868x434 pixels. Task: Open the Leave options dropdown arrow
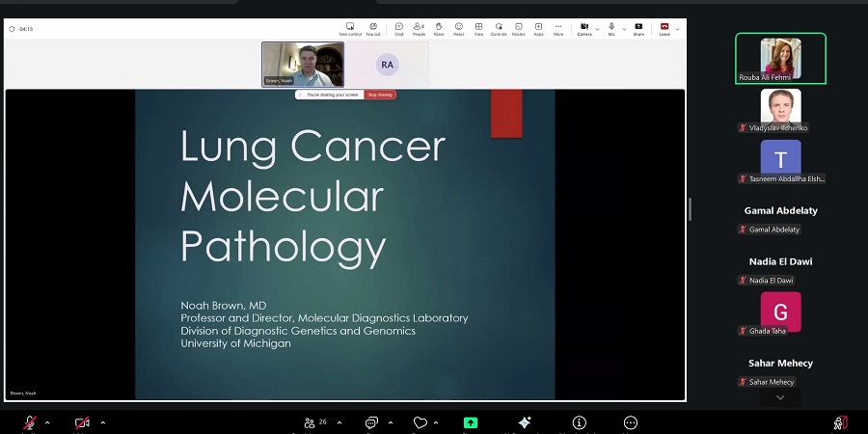pyautogui.click(x=677, y=29)
